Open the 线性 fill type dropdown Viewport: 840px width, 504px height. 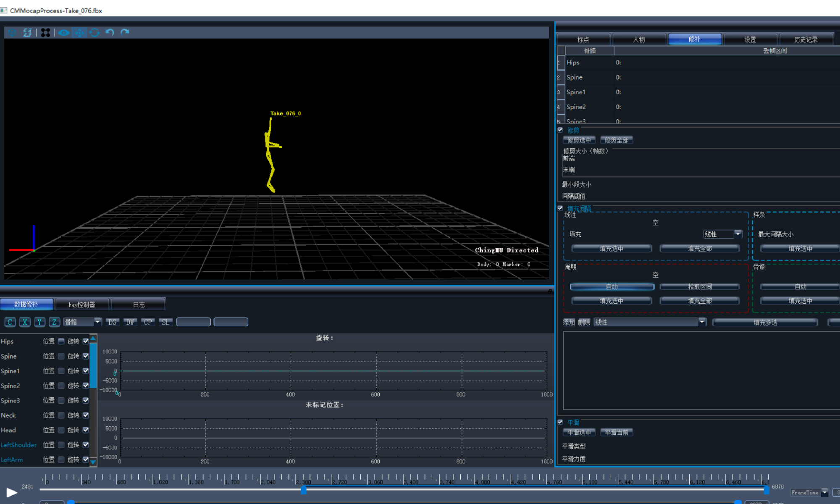[x=738, y=234]
